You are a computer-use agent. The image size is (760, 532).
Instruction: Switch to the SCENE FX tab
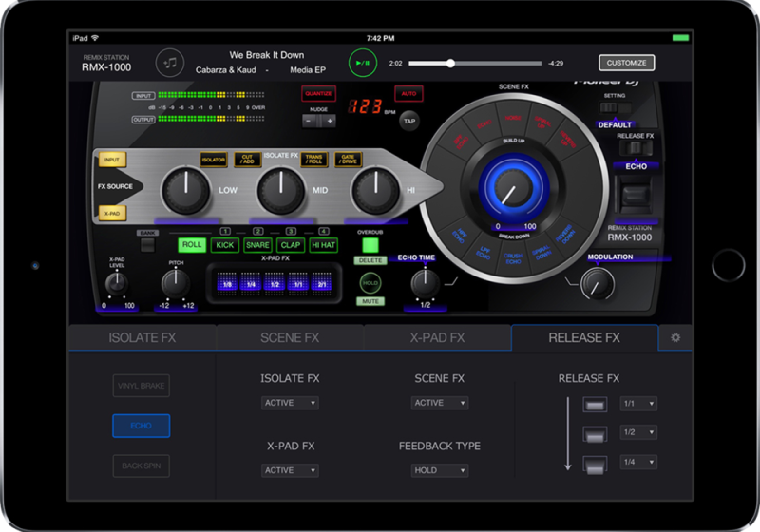[x=290, y=337]
